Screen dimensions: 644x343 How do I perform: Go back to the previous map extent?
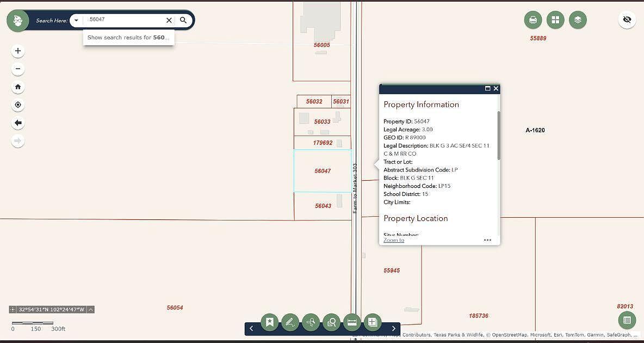[17, 123]
